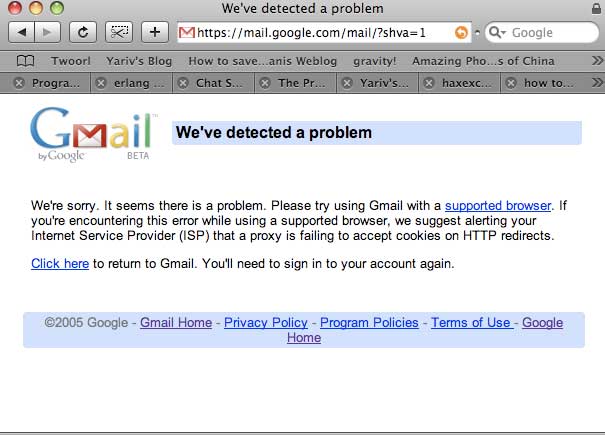This screenshot has height=435, width=605.
Task: Click the Safari back arrow button
Action: click(x=22, y=32)
